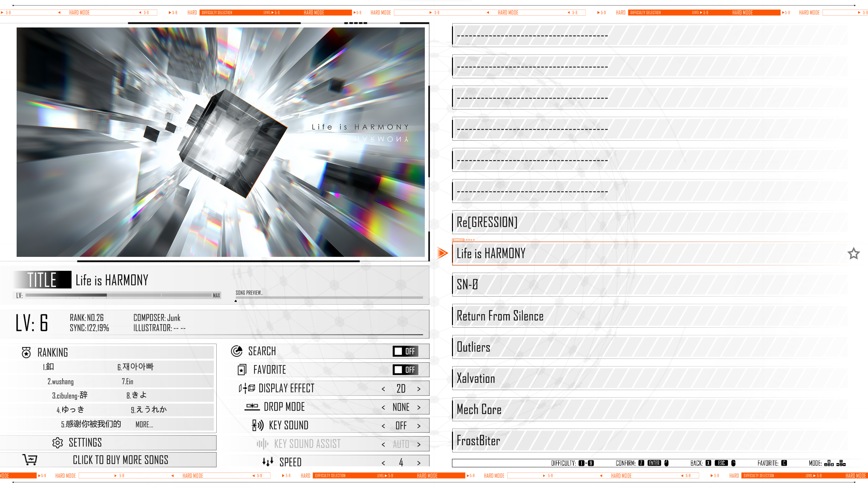This screenshot has height=488, width=868.
Task: Click ranking entry 4.ゆっき
Action: tap(71, 410)
